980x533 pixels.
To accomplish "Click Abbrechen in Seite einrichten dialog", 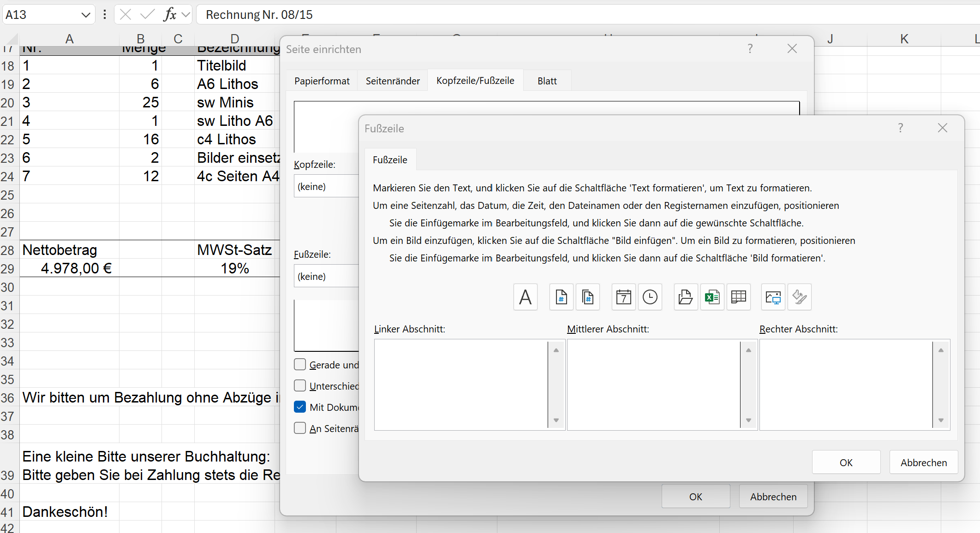I will pyautogui.click(x=773, y=497).
